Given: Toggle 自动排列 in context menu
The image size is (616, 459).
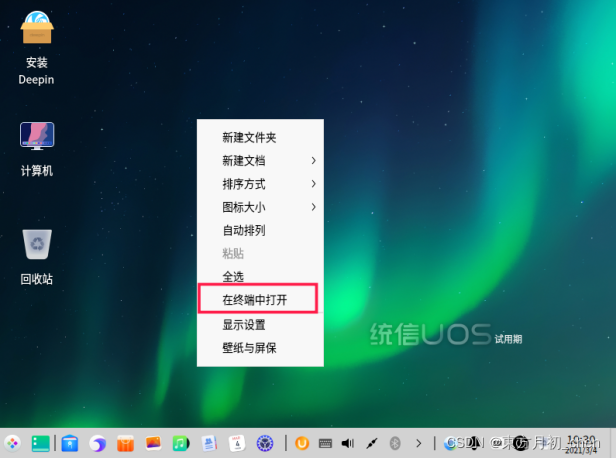Looking at the screenshot, I should pyautogui.click(x=260, y=230).
